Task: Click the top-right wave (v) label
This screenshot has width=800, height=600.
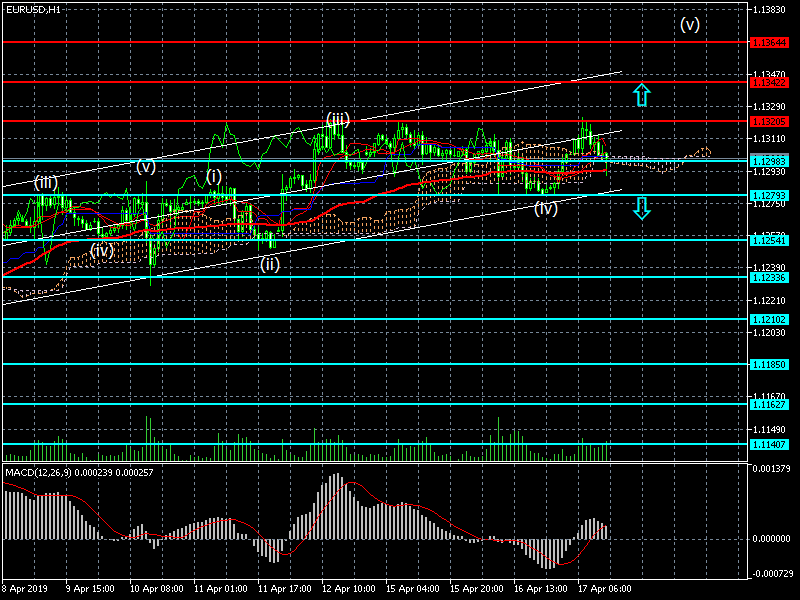Action: [689, 25]
